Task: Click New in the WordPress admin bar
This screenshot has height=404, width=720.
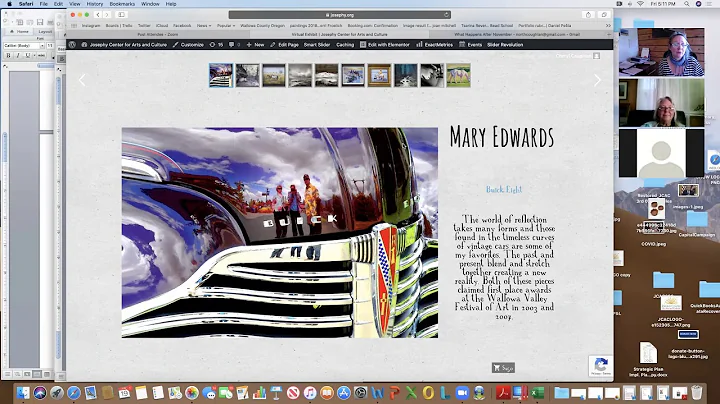Action: 255,45
